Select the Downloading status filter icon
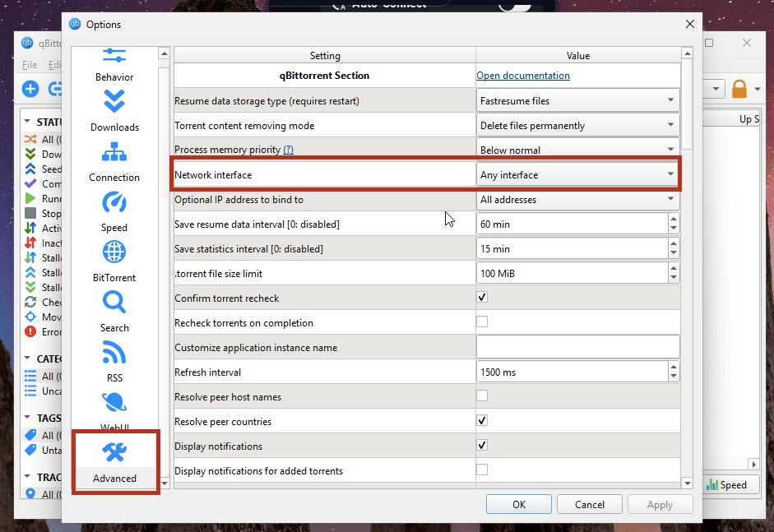 [x=30, y=154]
